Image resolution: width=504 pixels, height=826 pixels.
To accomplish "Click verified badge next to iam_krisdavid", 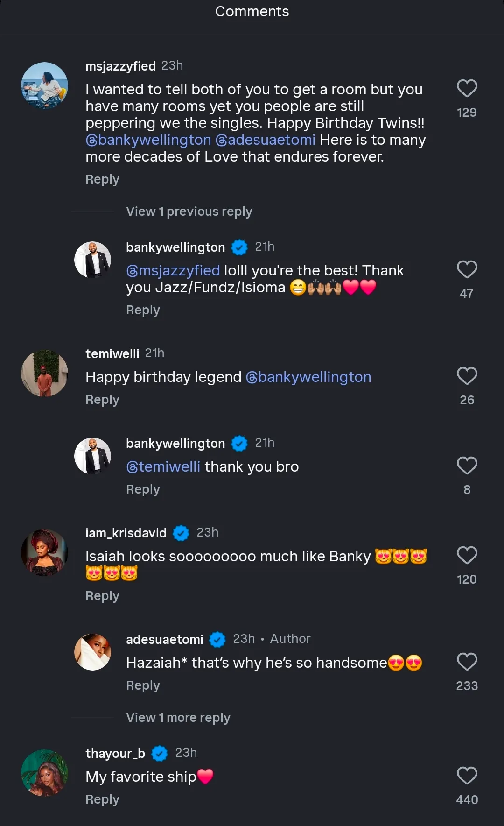I will 181,533.
